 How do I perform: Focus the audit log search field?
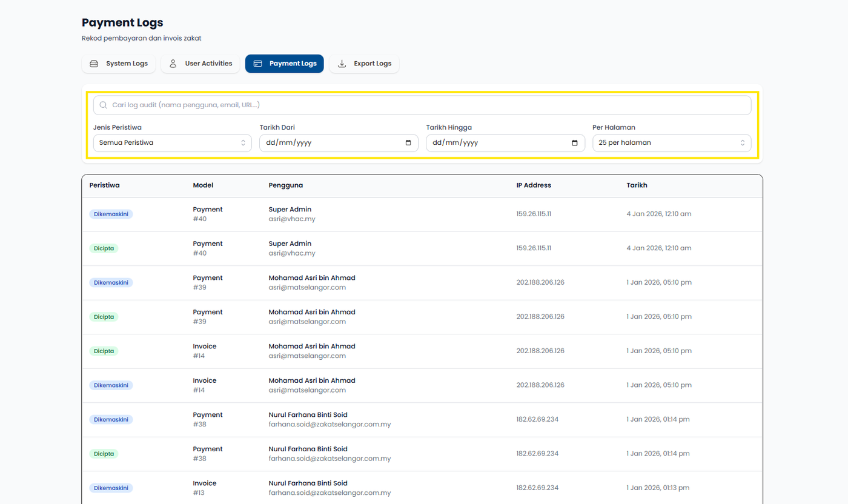pyautogui.click(x=424, y=105)
